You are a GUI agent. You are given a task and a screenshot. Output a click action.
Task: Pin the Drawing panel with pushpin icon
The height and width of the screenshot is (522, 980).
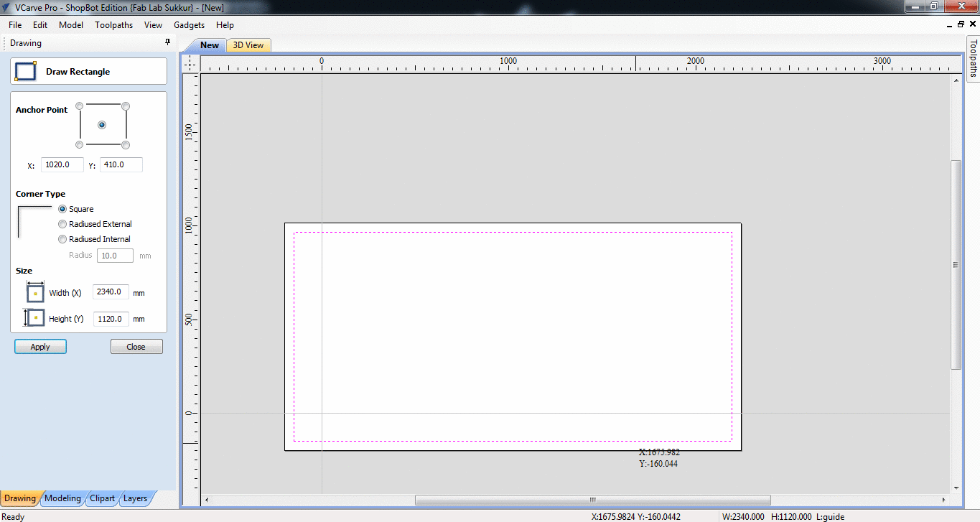(x=168, y=43)
